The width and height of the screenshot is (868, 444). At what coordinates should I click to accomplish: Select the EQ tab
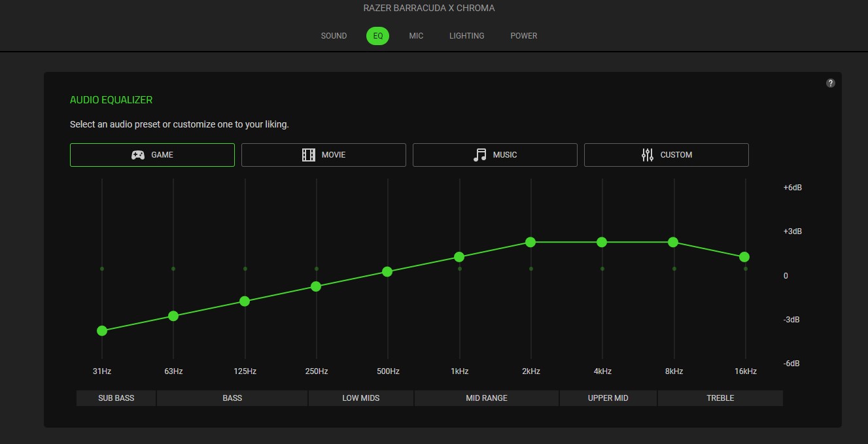pyautogui.click(x=378, y=36)
